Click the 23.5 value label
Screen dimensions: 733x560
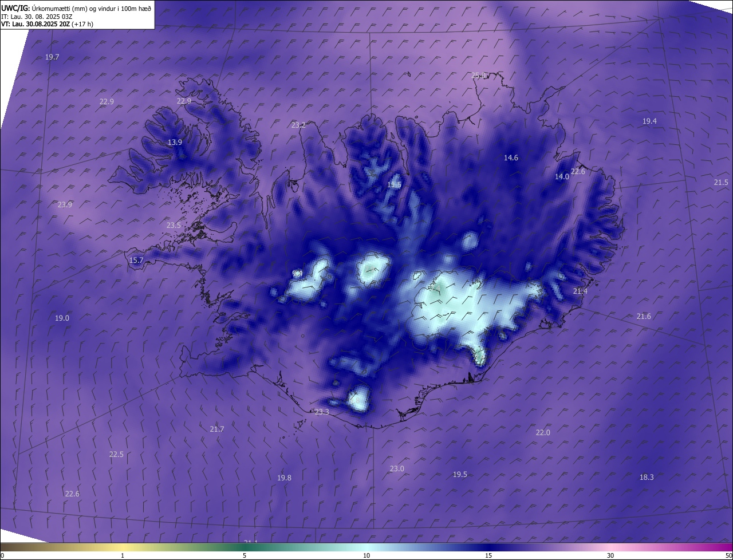pos(174,226)
